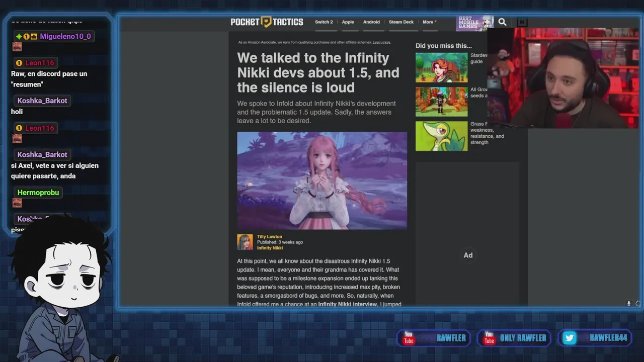Click the Leon116 username above resumen message
644x362 pixels.
pos(39,63)
